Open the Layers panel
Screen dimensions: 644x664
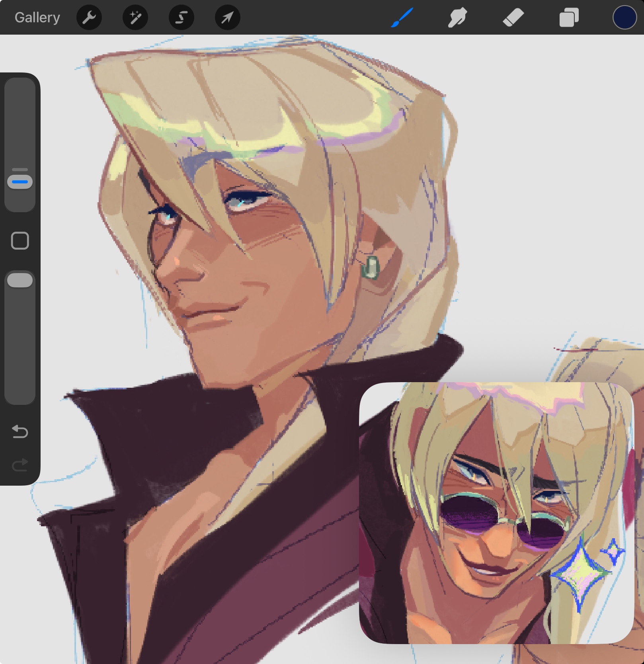[x=569, y=18]
